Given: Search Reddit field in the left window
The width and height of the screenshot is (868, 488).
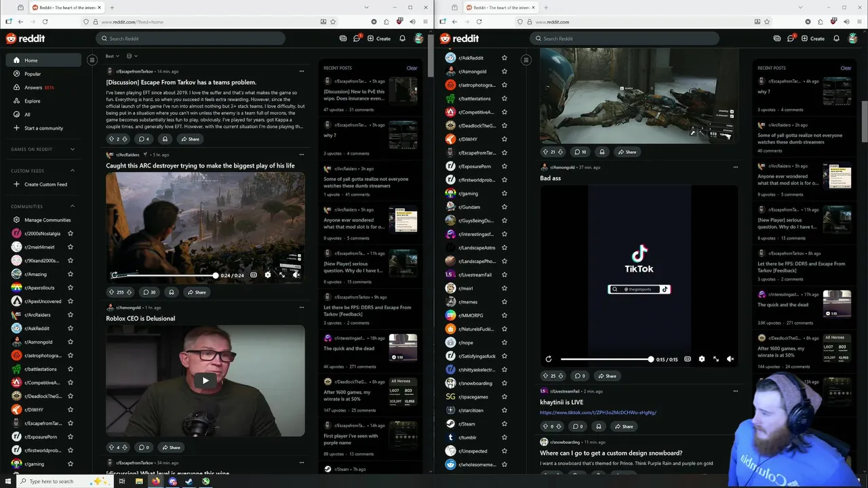Looking at the screenshot, I should (191, 39).
